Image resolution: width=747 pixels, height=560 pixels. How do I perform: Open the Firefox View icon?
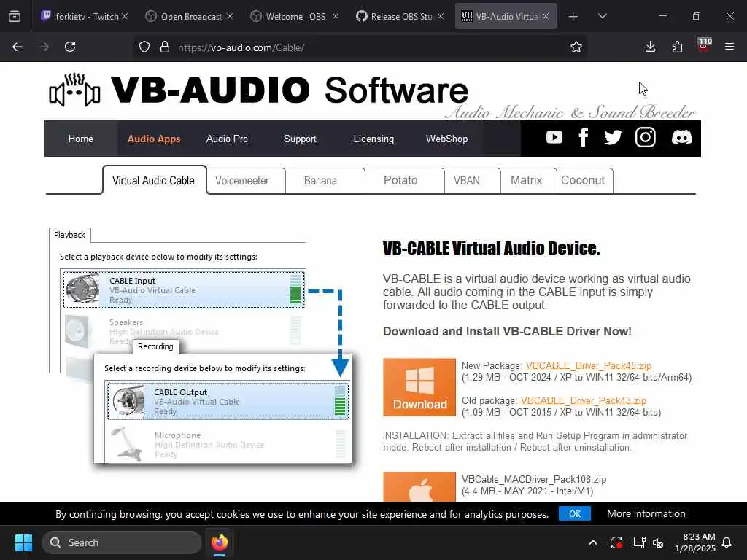(15, 16)
